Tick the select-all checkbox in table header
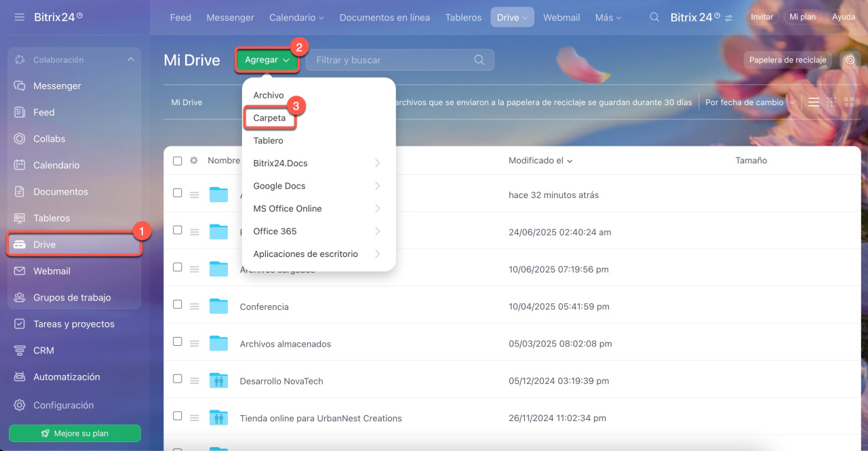Screen dimensions: 868x451 tap(178, 161)
